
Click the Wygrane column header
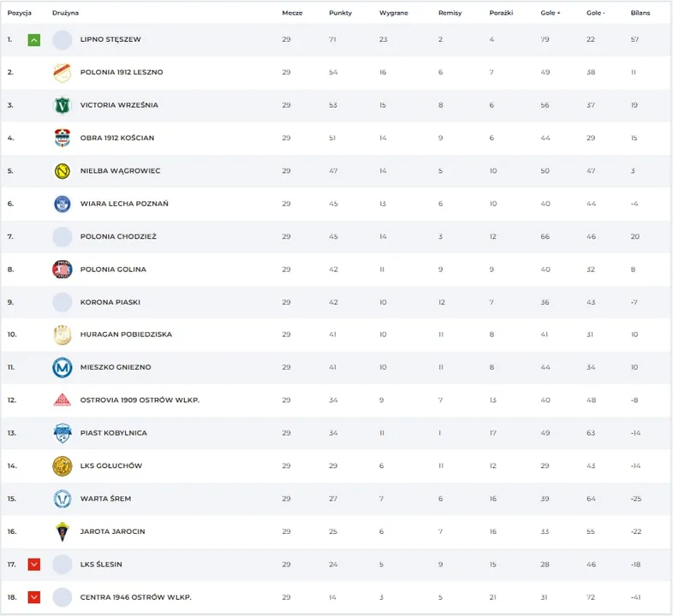click(x=394, y=13)
